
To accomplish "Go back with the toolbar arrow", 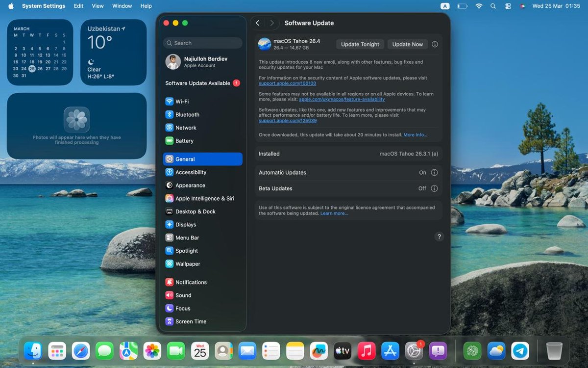I will click(x=258, y=23).
